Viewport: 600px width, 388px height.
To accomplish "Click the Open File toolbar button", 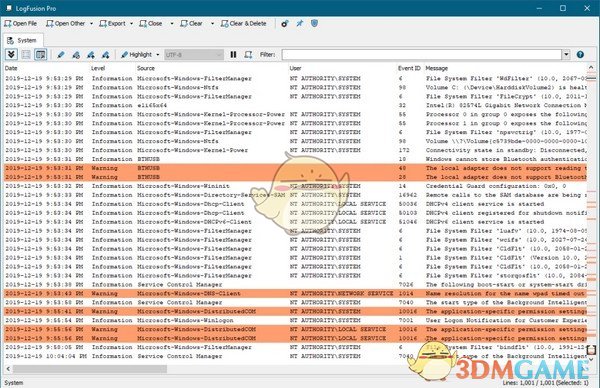I will click(x=21, y=24).
